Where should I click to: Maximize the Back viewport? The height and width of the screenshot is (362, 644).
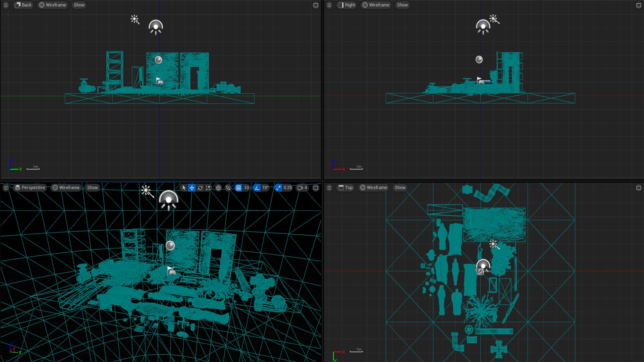click(316, 5)
